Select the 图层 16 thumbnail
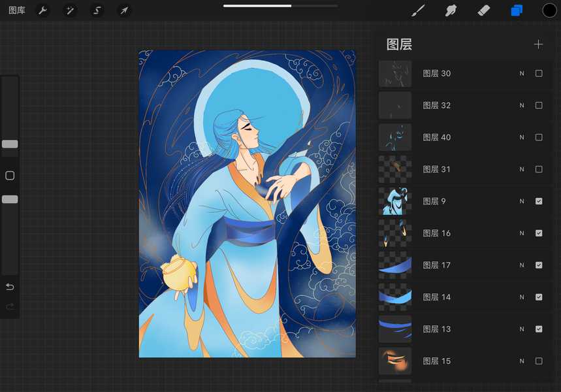Image resolution: width=561 pixels, height=392 pixels. [x=395, y=233]
